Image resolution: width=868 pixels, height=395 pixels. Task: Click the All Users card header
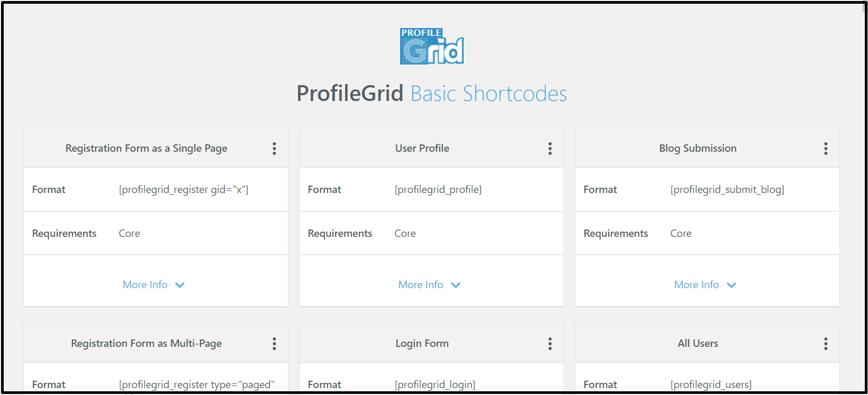(x=698, y=343)
